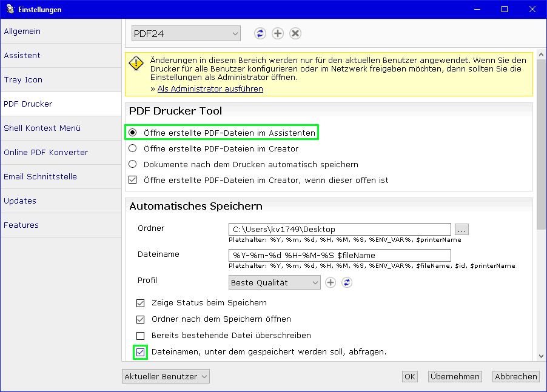Remove printer using the X icon
This screenshot has height=392, width=547.
(295, 33)
